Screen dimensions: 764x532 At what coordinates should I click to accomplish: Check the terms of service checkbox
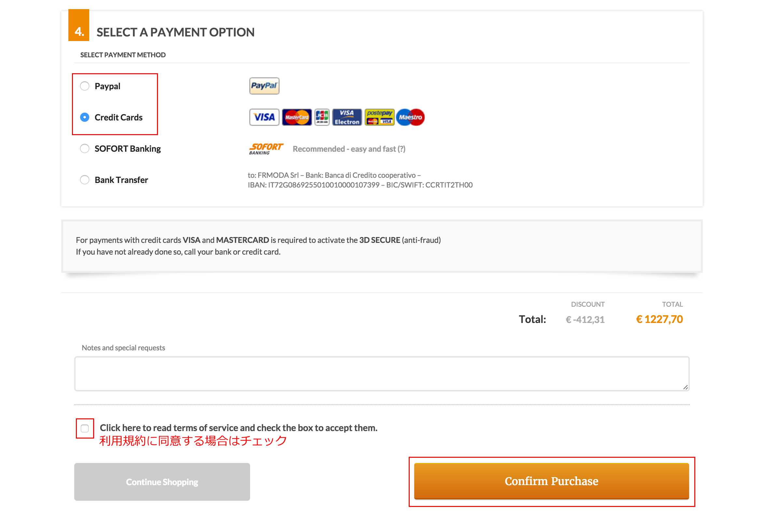coord(85,428)
